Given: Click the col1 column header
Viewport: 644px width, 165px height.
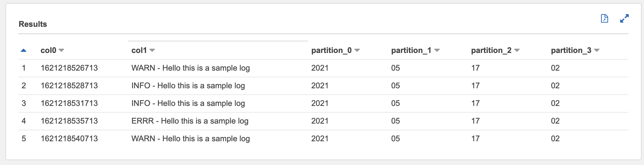Looking at the screenshot, I should click(x=139, y=51).
